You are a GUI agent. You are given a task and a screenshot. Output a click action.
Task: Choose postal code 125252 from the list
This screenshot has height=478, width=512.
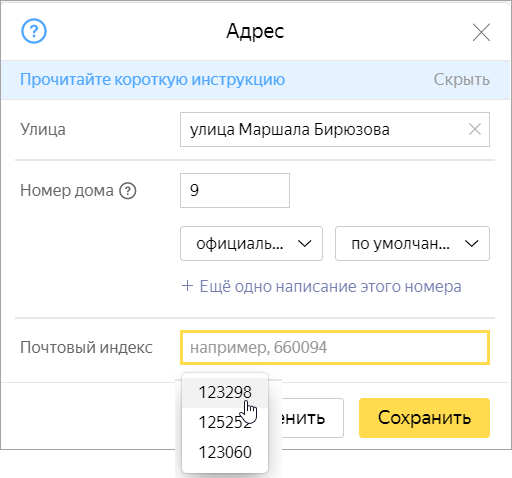pos(225,422)
